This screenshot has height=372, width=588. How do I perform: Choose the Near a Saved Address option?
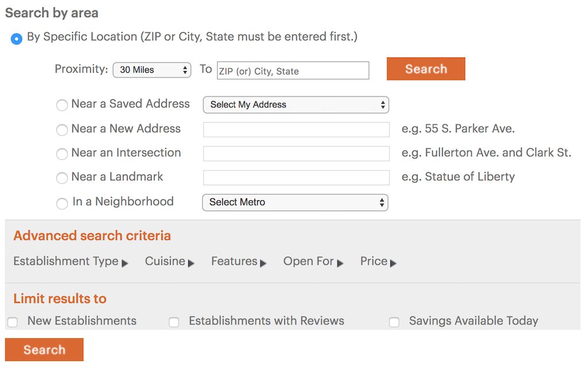(x=62, y=106)
